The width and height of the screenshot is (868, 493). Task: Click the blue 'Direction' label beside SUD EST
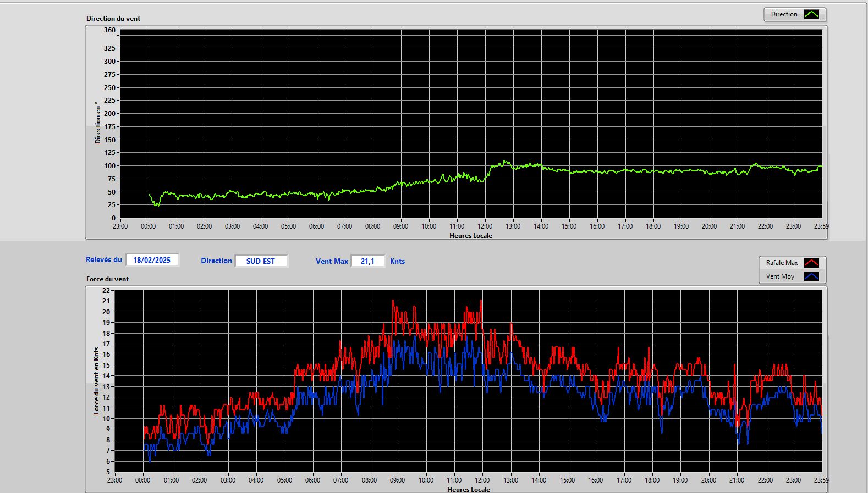pyautogui.click(x=216, y=261)
